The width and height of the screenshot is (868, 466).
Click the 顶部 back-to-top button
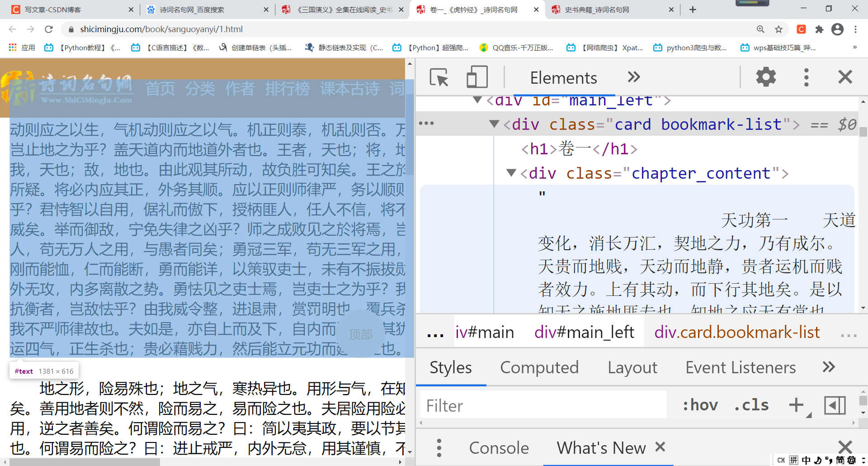point(360,334)
